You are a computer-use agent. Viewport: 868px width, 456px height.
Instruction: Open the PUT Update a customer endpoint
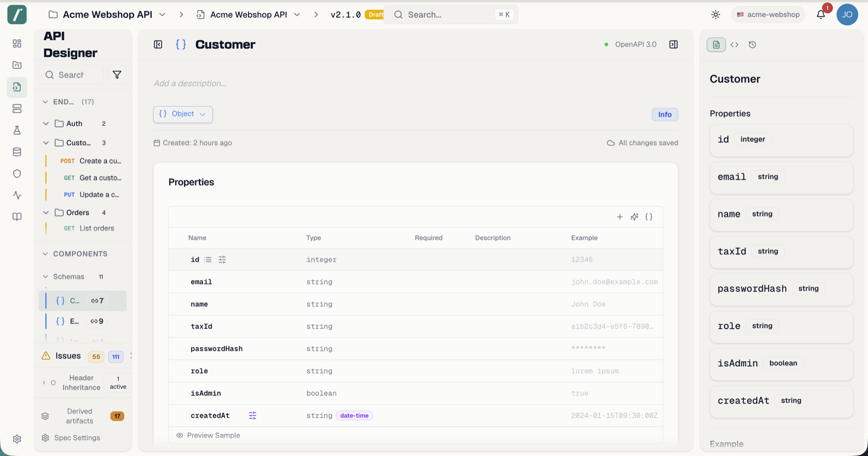click(91, 195)
